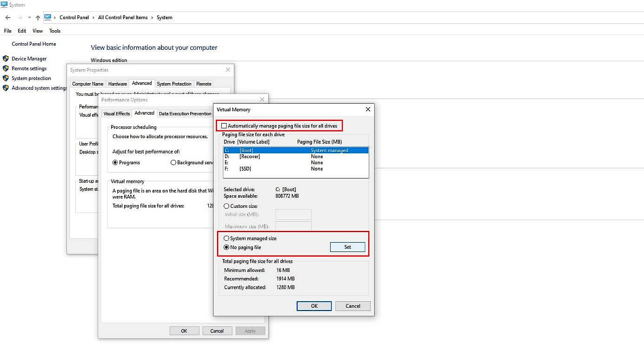Image resolution: width=644 pixels, height=344 pixels.
Task: Expand the chevron after All Control Panel Items
Action: [x=151, y=17]
